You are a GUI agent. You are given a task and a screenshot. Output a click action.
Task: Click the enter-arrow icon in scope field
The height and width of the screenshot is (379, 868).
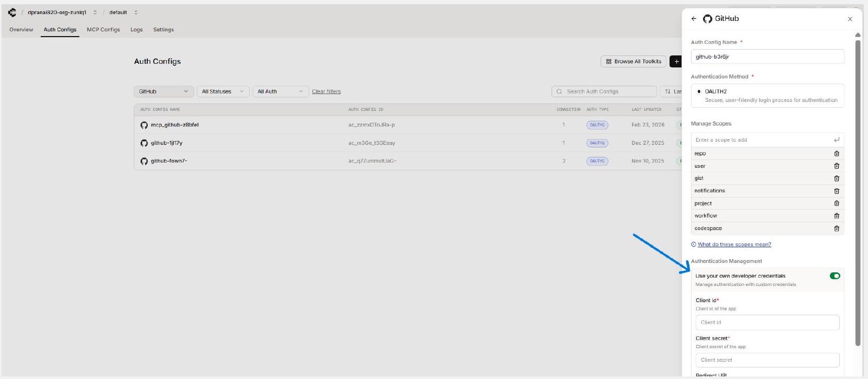coord(837,140)
